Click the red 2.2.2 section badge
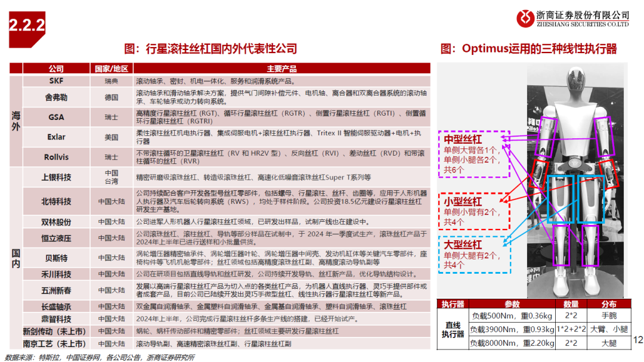Image resolution: width=644 pixels, height=362 pixels. (x=27, y=29)
